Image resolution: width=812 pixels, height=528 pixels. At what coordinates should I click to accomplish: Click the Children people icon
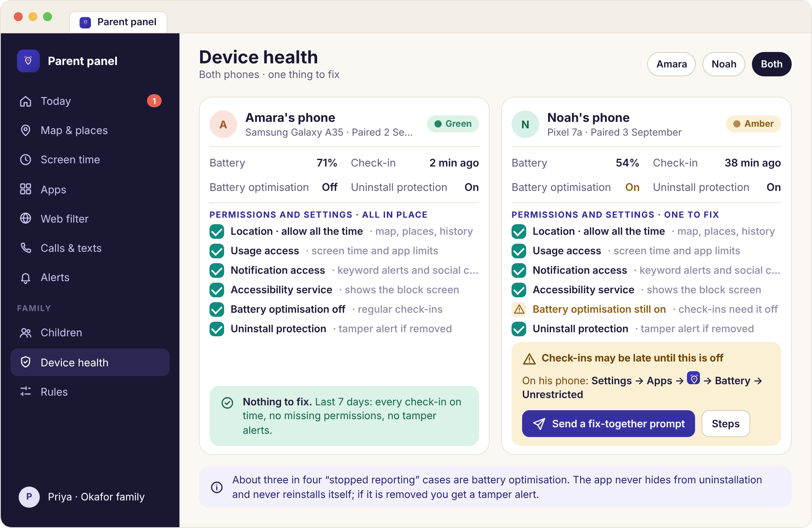coord(26,333)
